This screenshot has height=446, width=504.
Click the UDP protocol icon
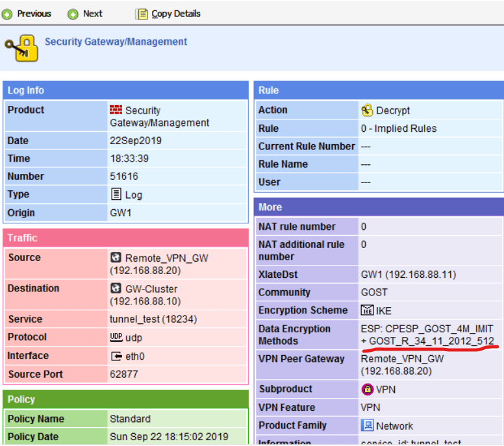[x=116, y=337]
